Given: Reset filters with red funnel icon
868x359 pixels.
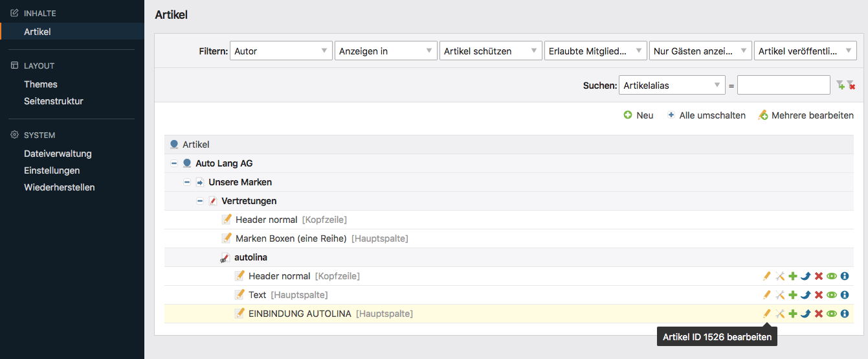Looking at the screenshot, I should click(851, 85).
